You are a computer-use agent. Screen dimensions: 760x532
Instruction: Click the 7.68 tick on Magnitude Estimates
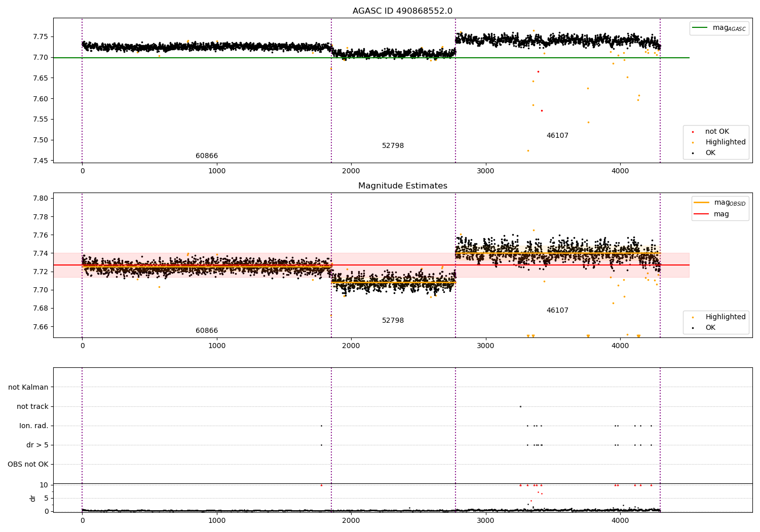click(41, 308)
